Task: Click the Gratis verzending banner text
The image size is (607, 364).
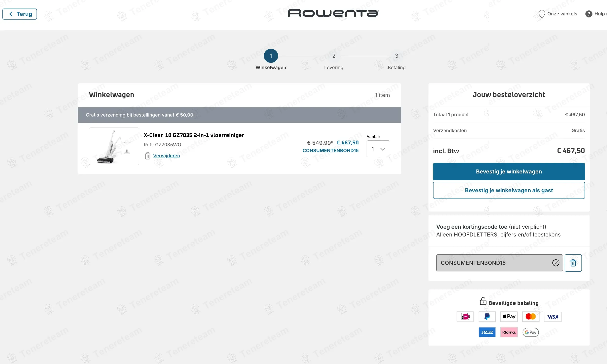Action: (x=139, y=115)
